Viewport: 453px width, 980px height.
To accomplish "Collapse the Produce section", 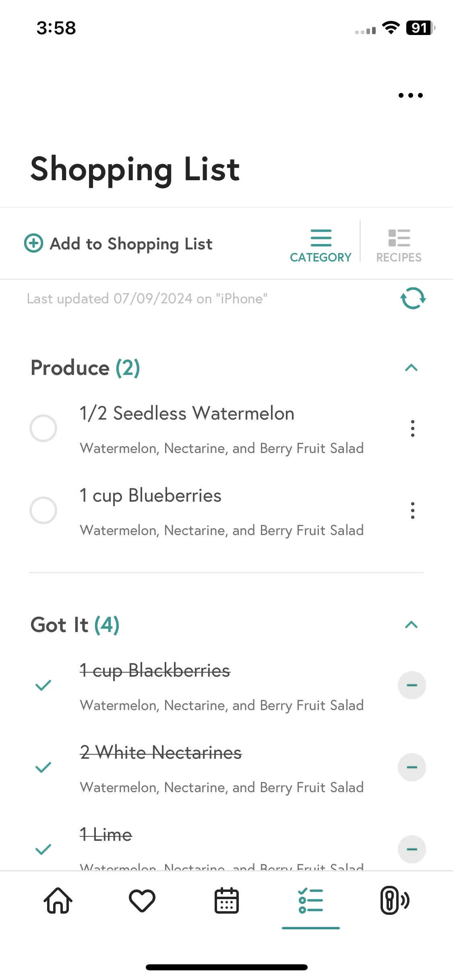I will click(411, 368).
